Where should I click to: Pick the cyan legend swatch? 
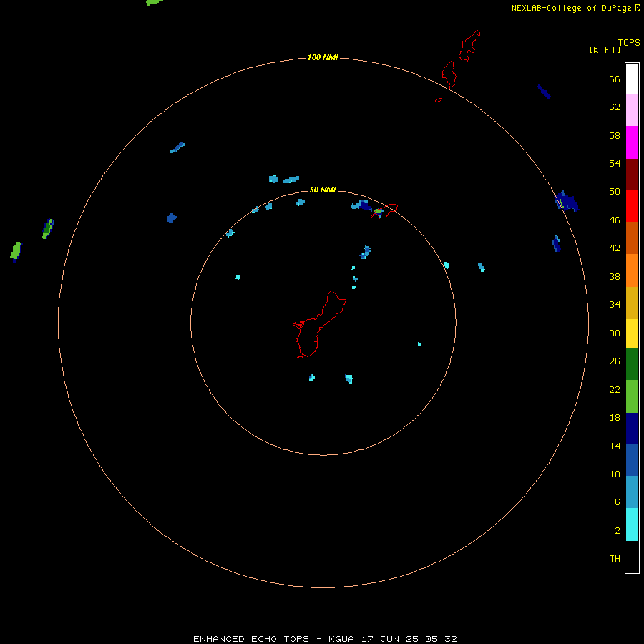click(632, 525)
